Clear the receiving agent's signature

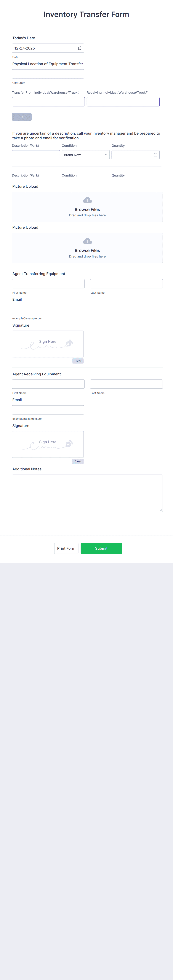[x=78, y=461]
